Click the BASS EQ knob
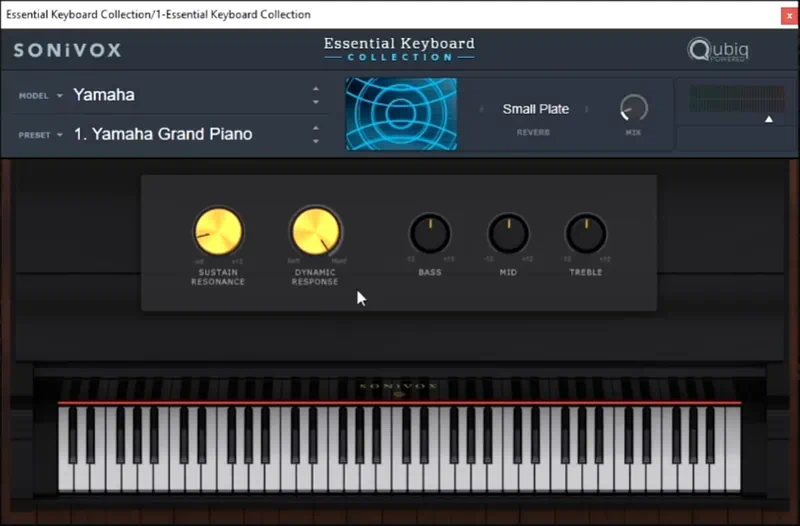 point(430,234)
